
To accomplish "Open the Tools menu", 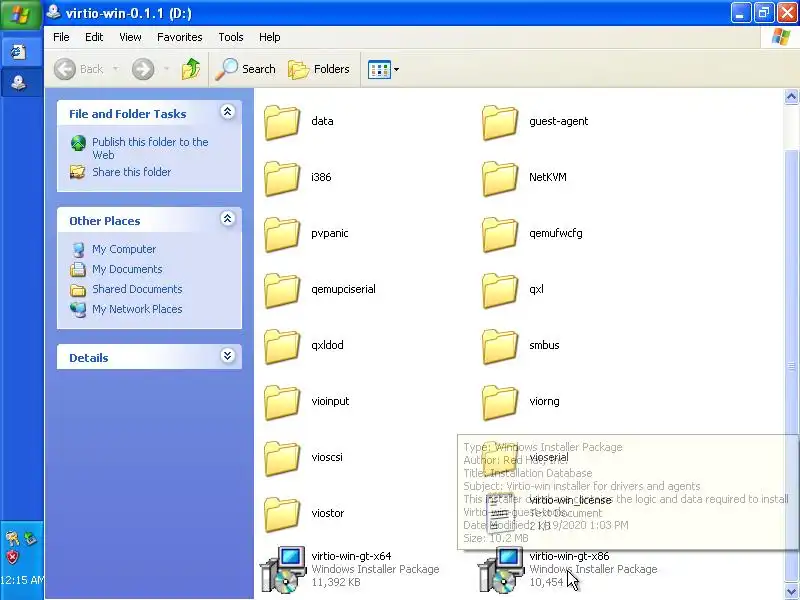I will [231, 37].
